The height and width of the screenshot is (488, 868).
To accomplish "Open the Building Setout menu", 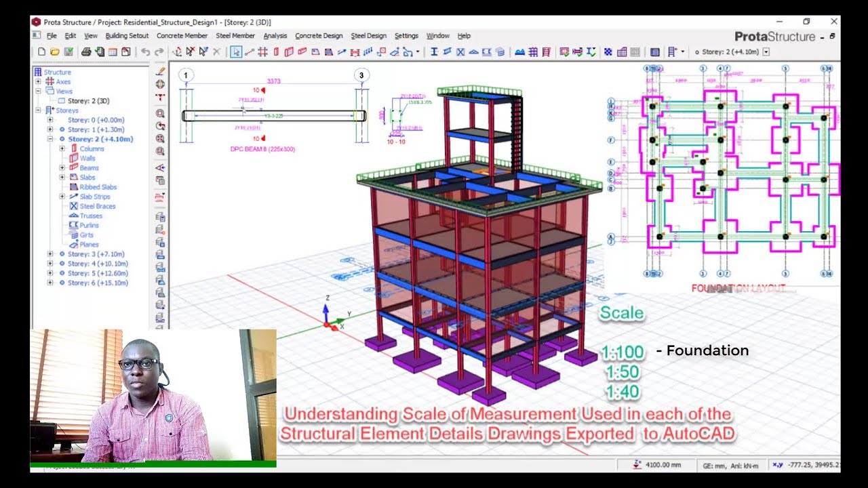I will 127,36.
